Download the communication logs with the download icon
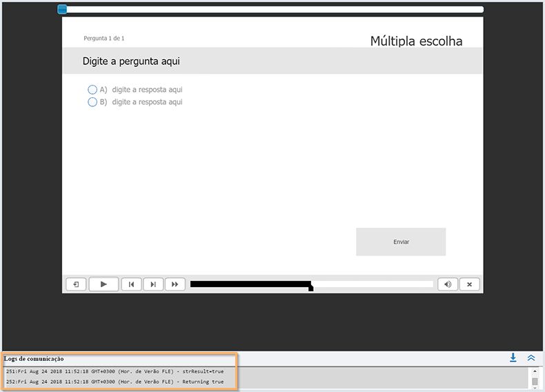Viewport: 545px width, 392px height. point(513,357)
